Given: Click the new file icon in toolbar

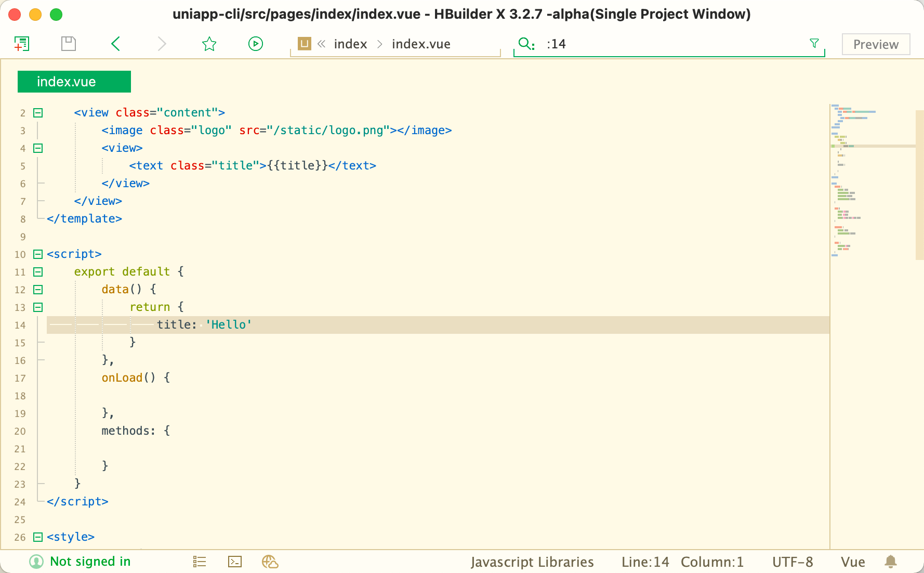Looking at the screenshot, I should (x=22, y=44).
